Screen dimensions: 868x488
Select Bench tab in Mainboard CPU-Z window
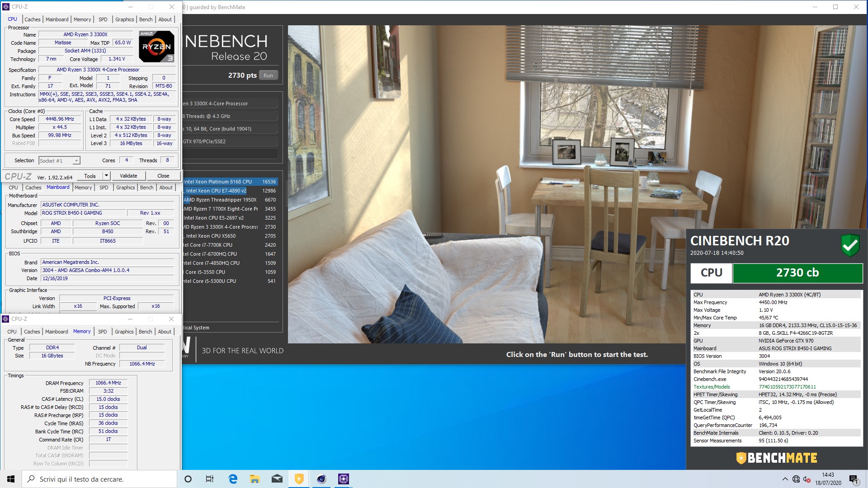pos(146,188)
